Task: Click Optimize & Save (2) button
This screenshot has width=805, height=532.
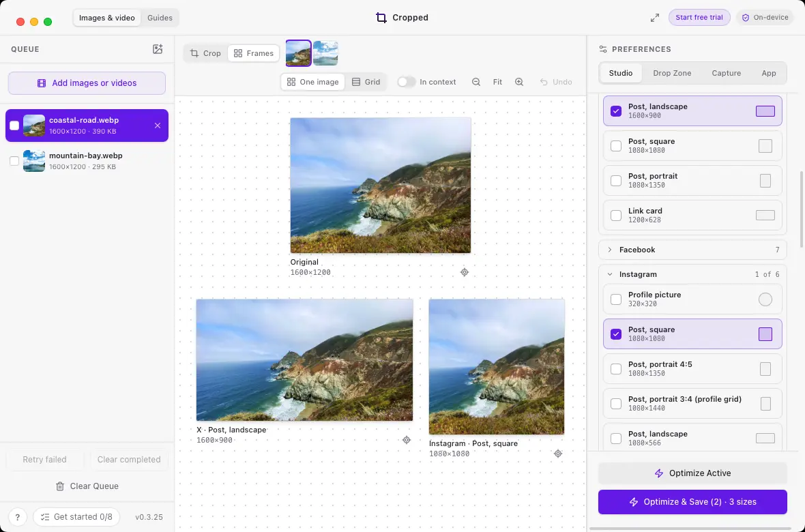Action: point(692,502)
